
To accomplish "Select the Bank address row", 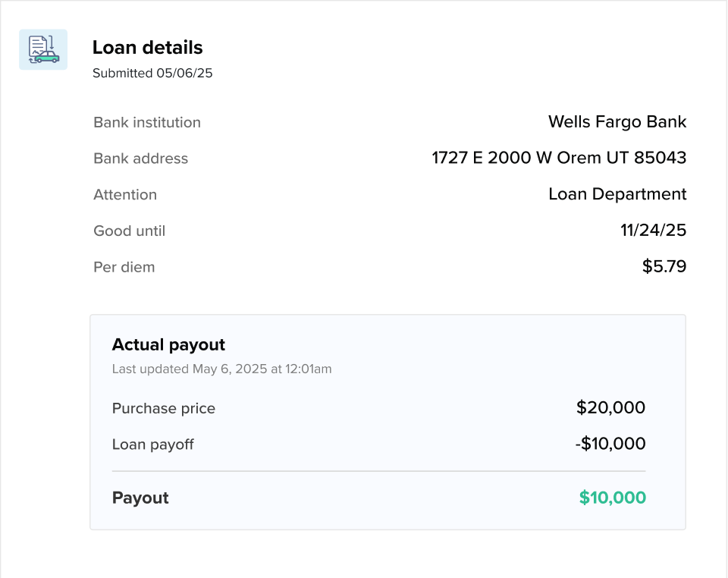I will click(140, 159).
